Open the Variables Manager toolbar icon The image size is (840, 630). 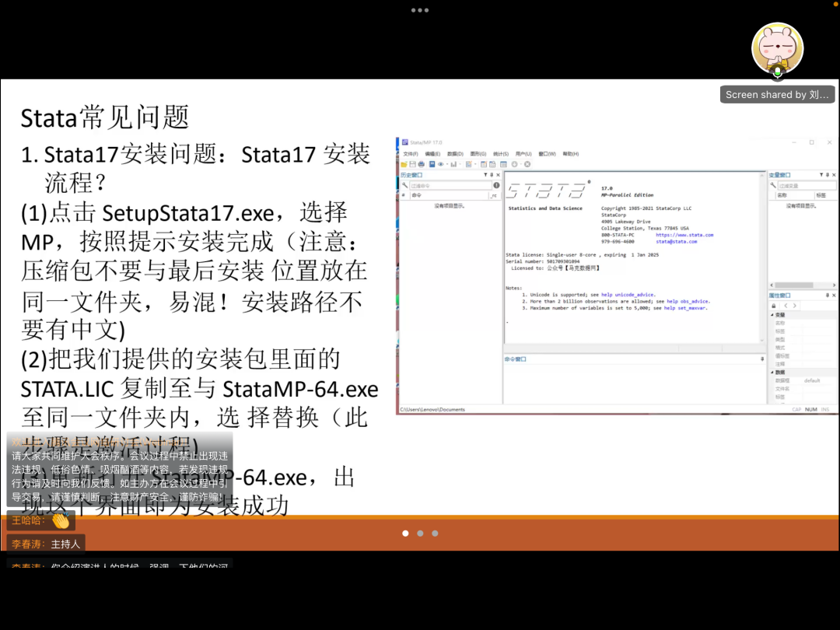503,164
